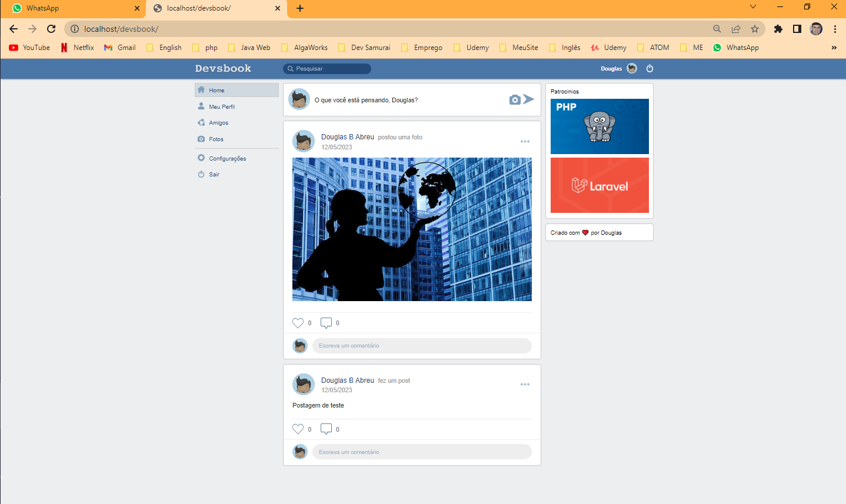846x504 pixels.
Task: Open Fotos in sidebar menu
Action: [x=216, y=139]
